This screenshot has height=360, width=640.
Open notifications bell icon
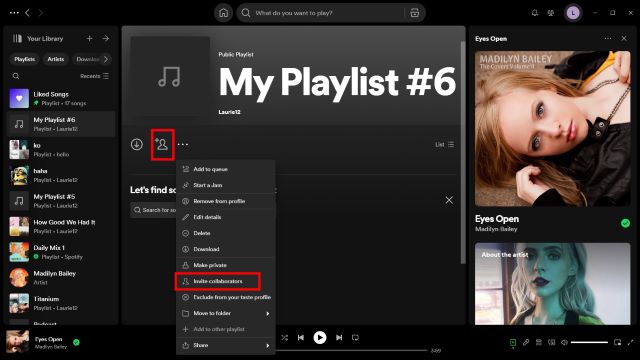coord(535,13)
